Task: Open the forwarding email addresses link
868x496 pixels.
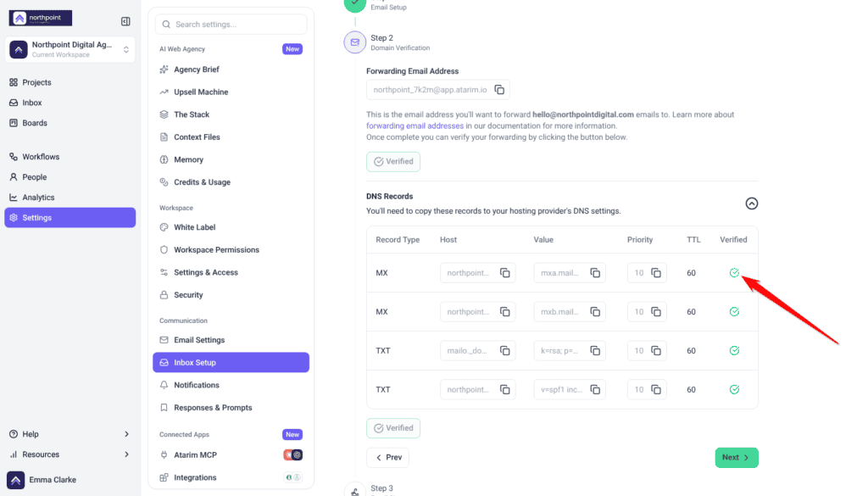Action: click(x=415, y=125)
